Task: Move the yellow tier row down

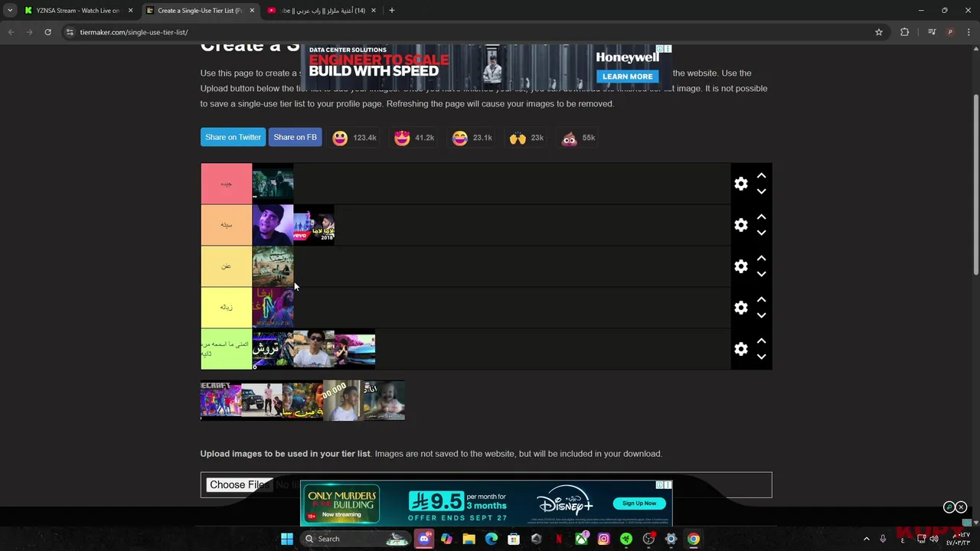Action: [x=761, y=316]
